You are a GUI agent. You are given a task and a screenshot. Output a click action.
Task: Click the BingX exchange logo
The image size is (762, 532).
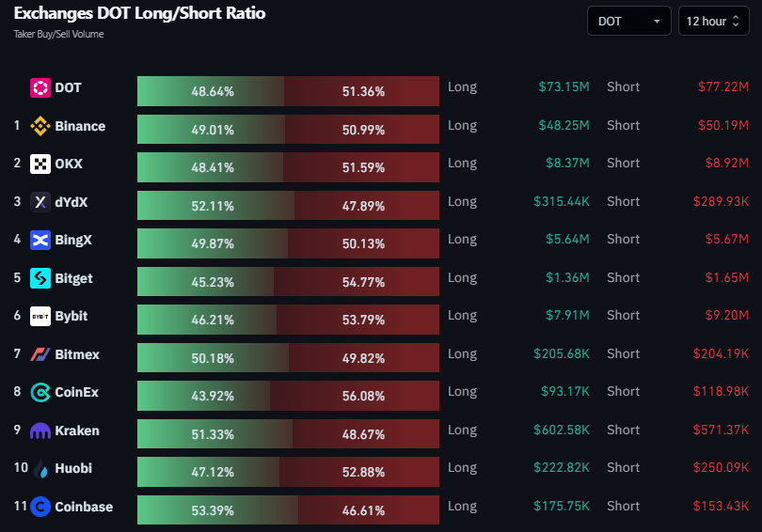click(x=40, y=240)
